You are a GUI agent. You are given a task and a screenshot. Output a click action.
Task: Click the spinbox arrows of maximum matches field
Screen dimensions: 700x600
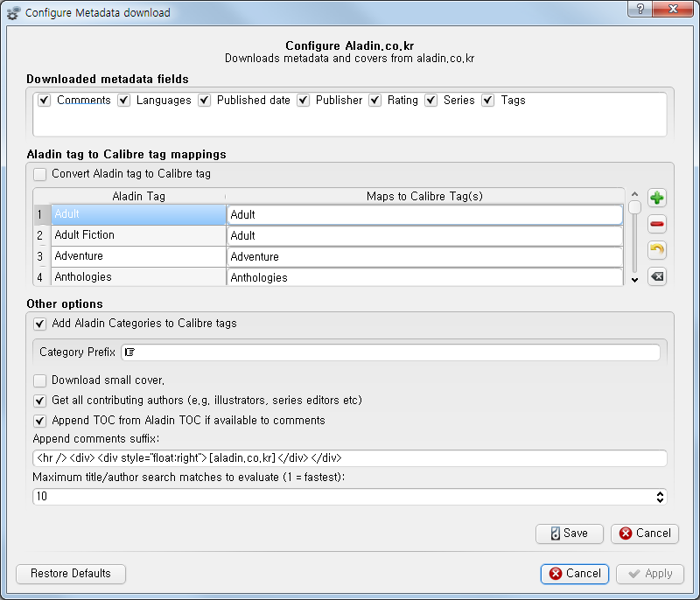[x=660, y=497]
